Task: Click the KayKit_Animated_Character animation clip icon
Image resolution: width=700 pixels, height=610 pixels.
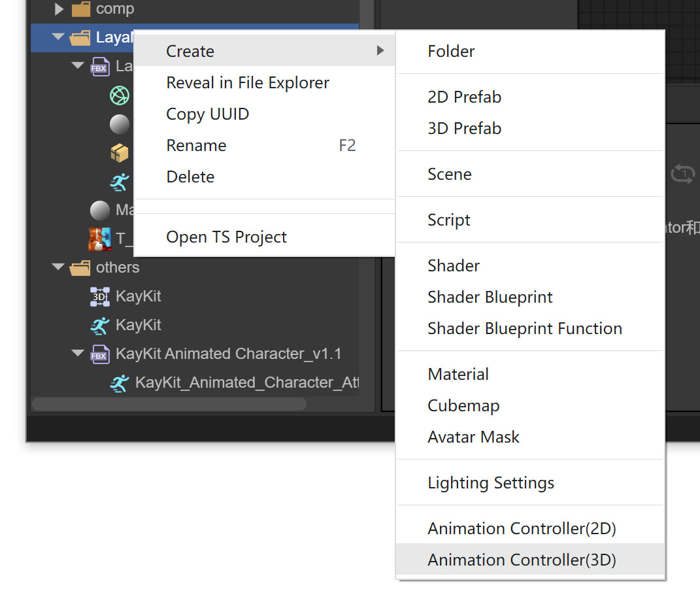Action: tap(119, 383)
